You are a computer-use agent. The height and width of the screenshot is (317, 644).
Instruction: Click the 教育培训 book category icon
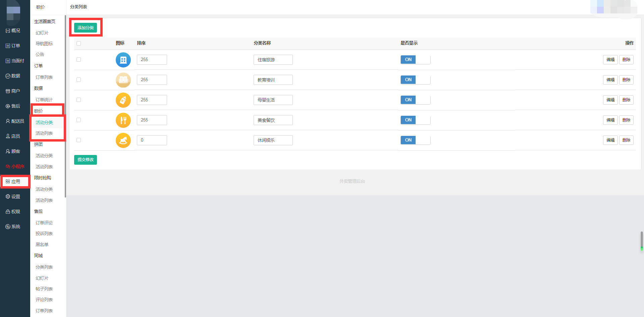(123, 80)
